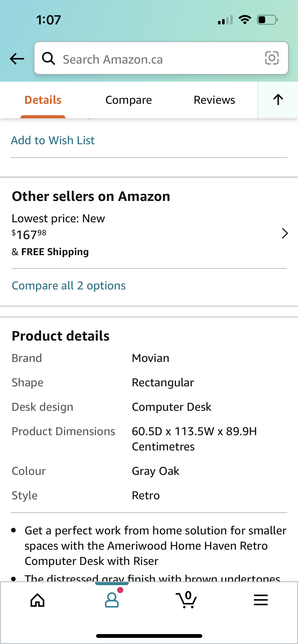This screenshot has width=298, height=644.
Task: Tap the back arrow icon
Action: coord(17,59)
